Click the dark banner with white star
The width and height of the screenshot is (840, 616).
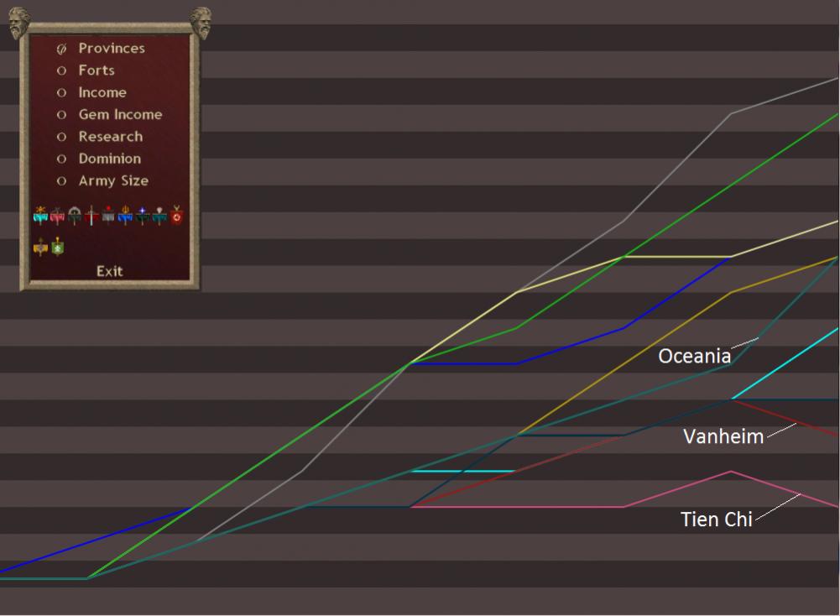(143, 217)
